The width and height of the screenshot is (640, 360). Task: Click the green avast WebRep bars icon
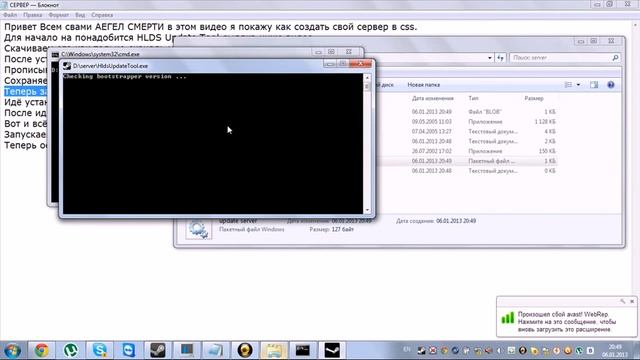(507, 318)
